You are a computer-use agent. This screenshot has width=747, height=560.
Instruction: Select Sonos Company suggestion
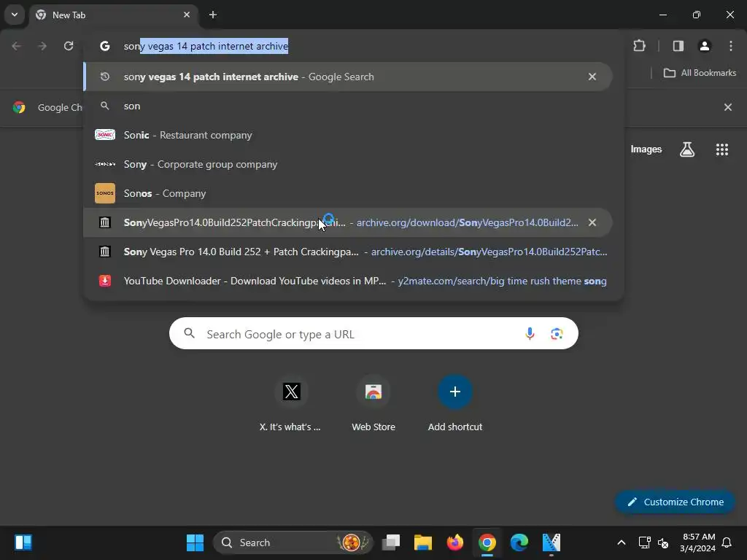coord(348,193)
